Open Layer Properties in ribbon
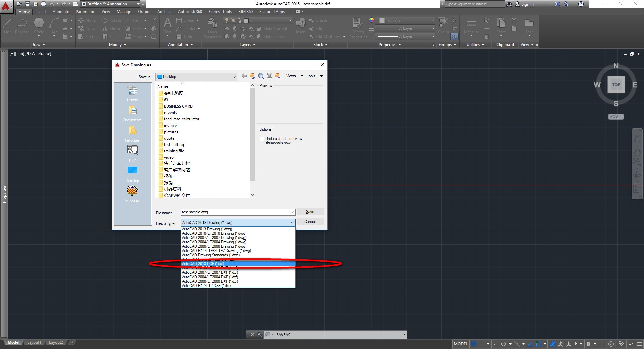The width and height of the screenshot is (644, 349). pos(212,28)
